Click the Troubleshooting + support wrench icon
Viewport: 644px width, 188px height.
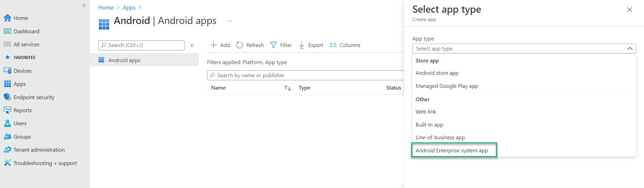point(8,163)
